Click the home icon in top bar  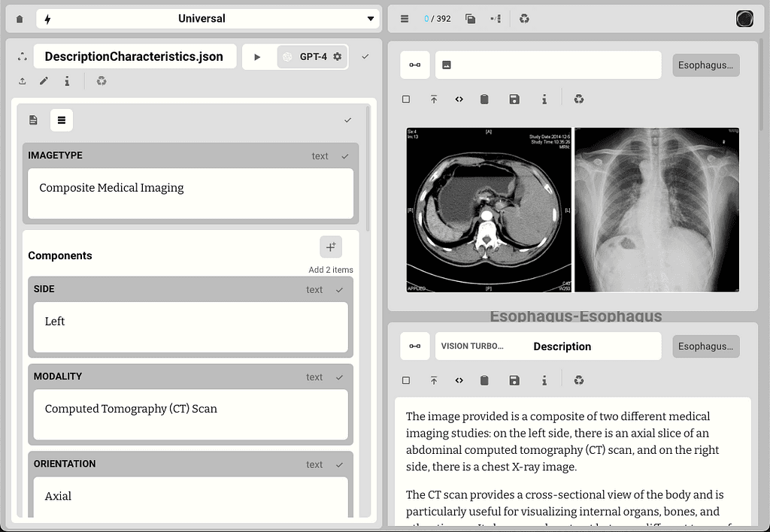pos(20,19)
